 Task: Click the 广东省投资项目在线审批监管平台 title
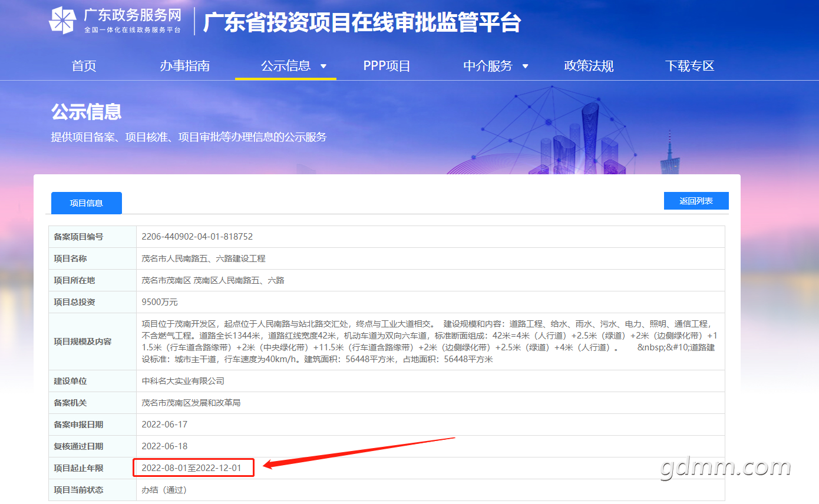362,22
